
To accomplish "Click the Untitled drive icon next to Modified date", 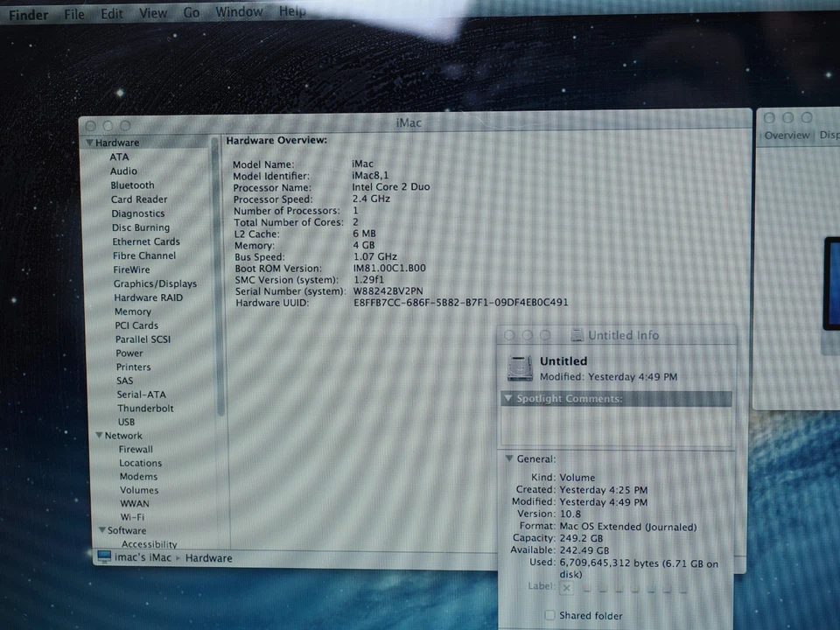I will pos(520,368).
